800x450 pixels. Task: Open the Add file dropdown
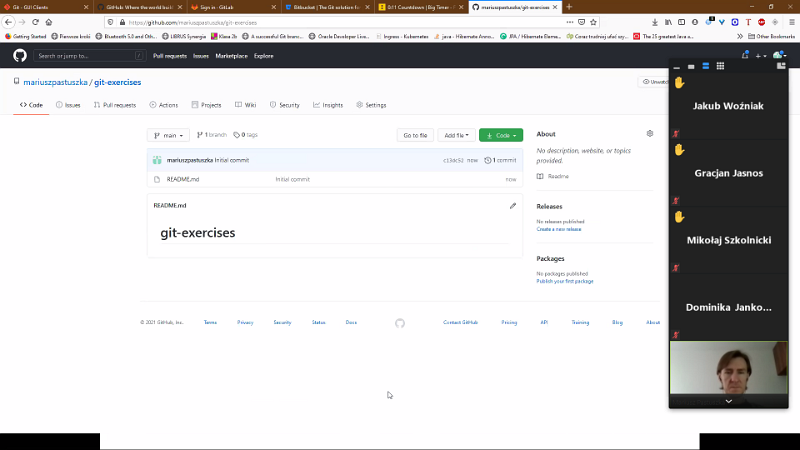point(456,135)
